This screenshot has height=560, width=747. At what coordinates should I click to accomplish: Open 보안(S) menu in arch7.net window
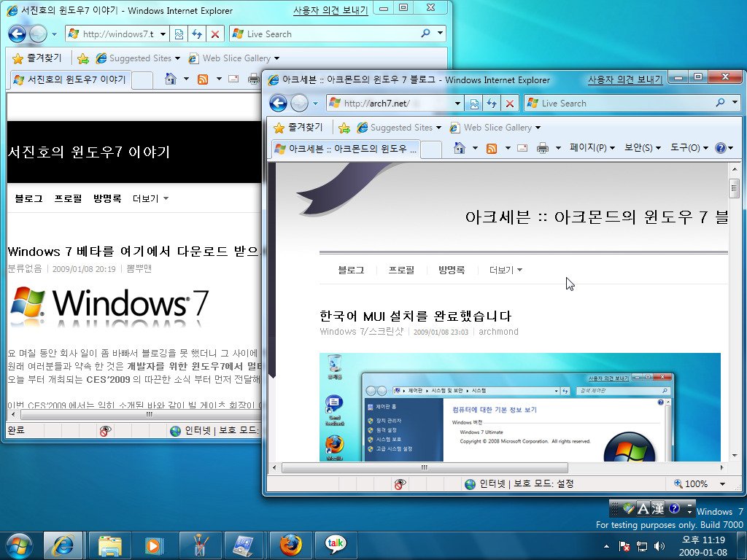[643, 148]
